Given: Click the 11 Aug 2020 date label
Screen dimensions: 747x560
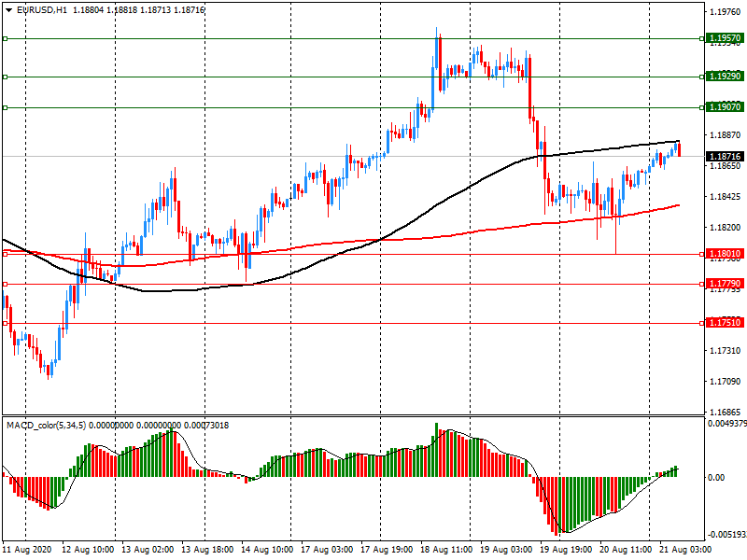Looking at the screenshot, I should click(27, 550).
